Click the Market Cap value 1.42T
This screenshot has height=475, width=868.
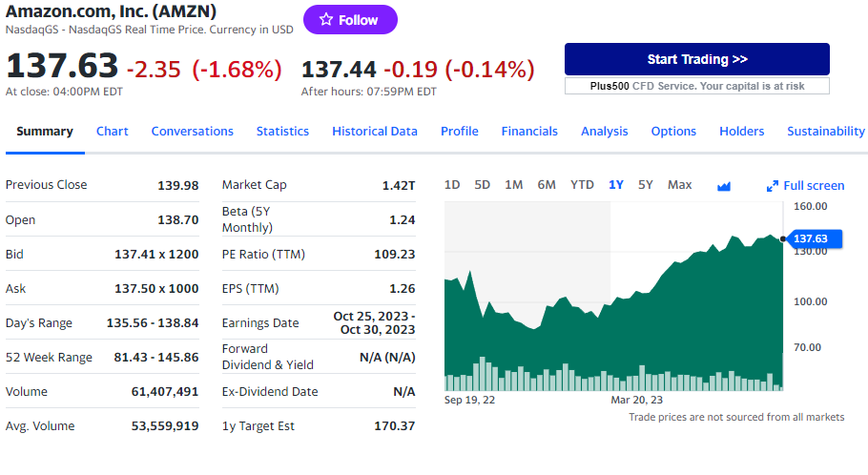tap(399, 185)
